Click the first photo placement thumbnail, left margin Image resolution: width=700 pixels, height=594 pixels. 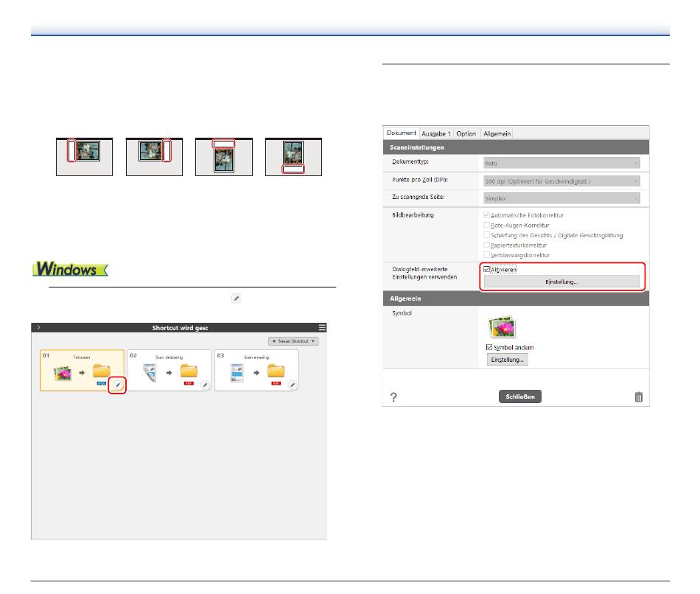coord(85,157)
